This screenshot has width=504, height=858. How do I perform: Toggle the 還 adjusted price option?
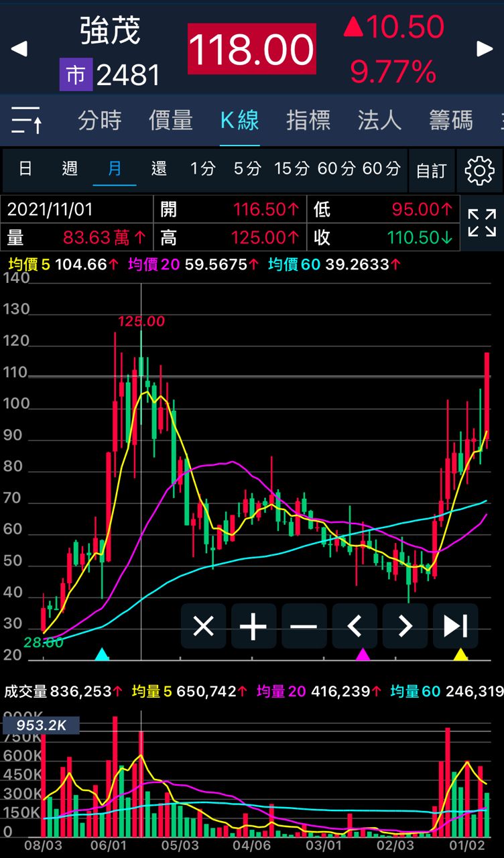pyautogui.click(x=159, y=168)
